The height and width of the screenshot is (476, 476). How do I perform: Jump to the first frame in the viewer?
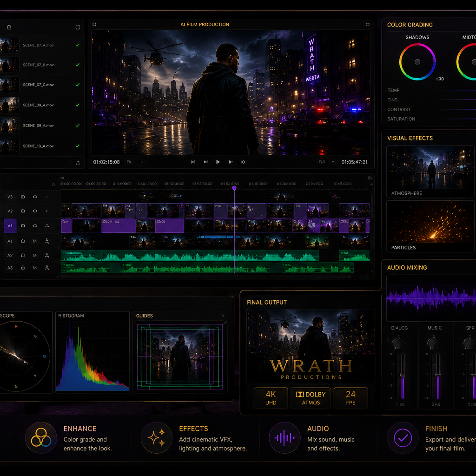tap(193, 162)
